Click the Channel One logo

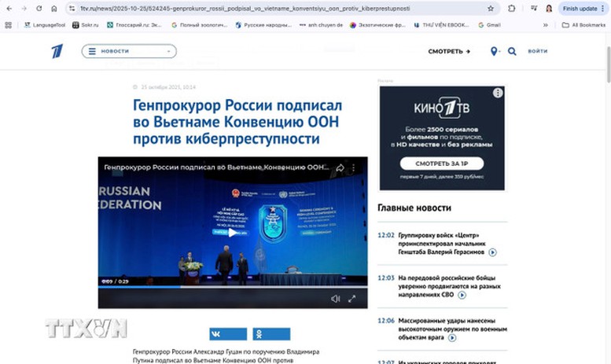[57, 51]
